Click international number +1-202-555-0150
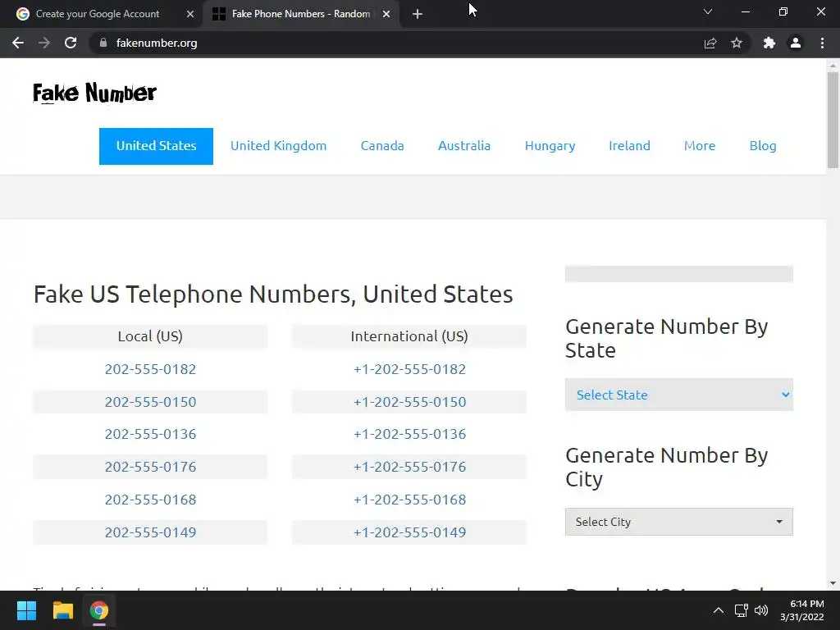 click(409, 402)
